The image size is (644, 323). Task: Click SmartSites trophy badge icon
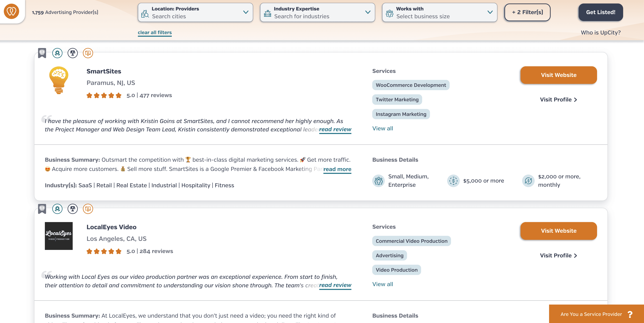[73, 53]
